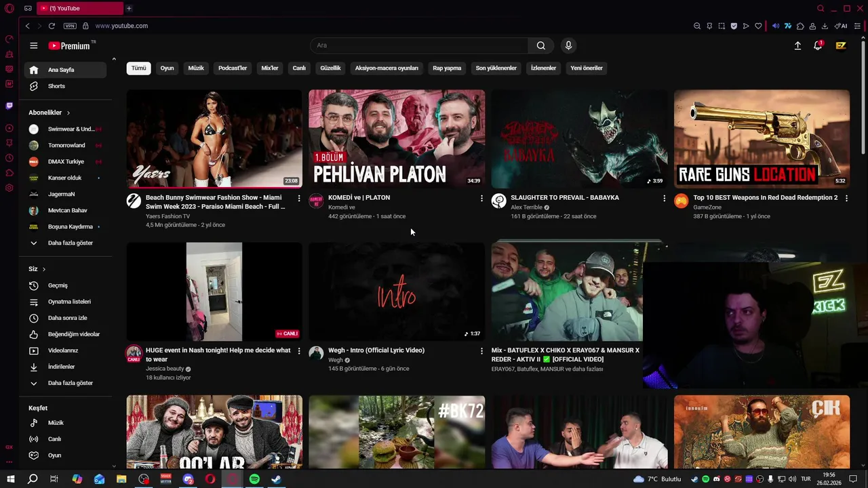Open Twitch icon in Opera sidebar

coord(9,106)
